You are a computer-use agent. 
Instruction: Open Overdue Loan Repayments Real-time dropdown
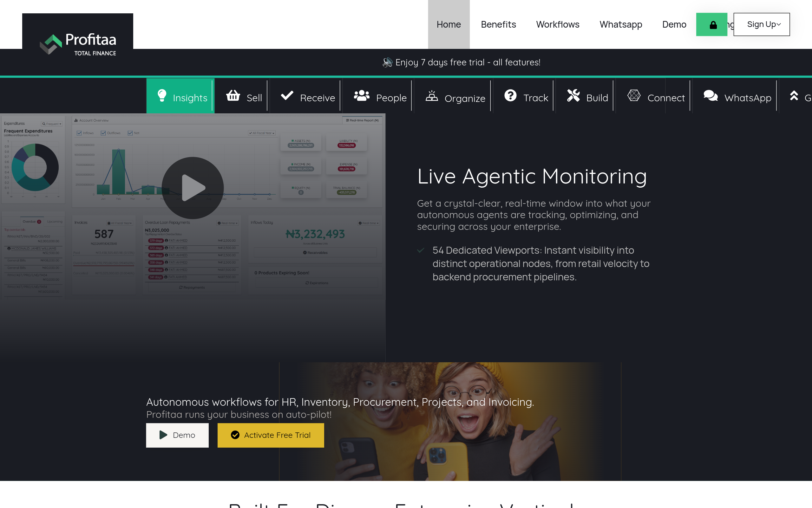(227, 223)
